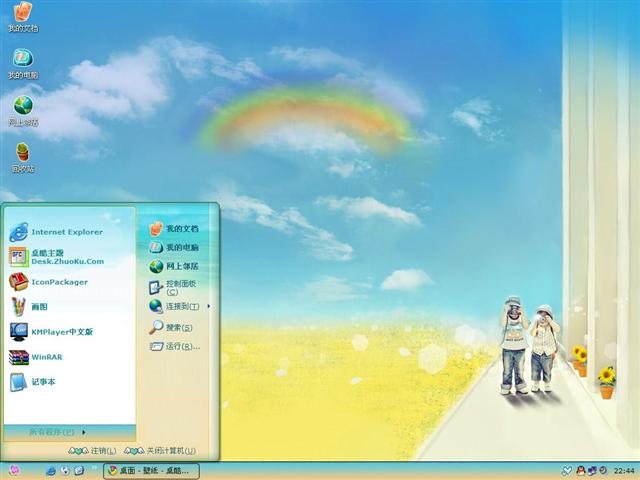Click the second quick launch icon
Screen dimensions: 640x480
[x=65, y=471]
